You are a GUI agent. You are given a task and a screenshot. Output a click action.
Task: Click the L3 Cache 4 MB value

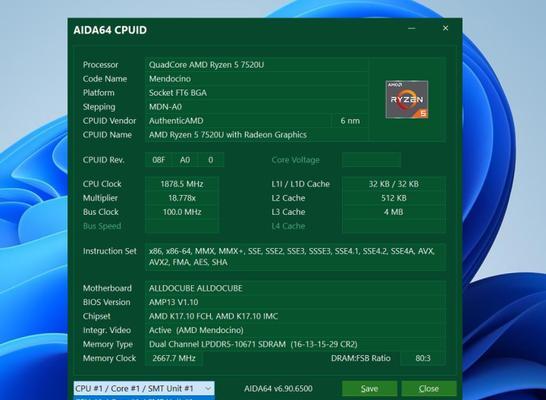tap(394, 212)
